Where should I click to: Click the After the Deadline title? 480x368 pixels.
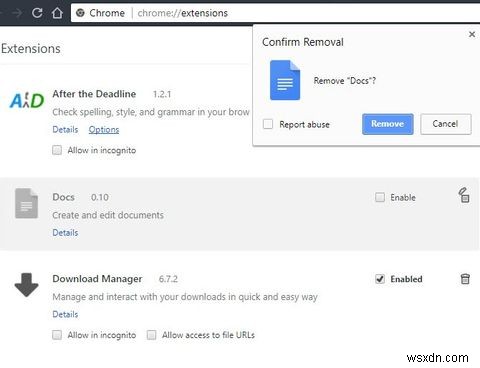click(94, 94)
